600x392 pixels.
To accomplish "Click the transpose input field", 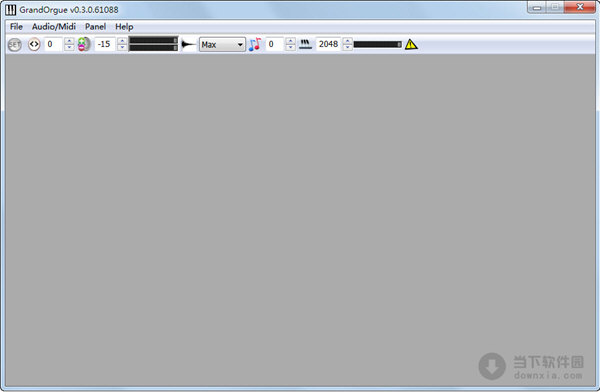I will 276,44.
